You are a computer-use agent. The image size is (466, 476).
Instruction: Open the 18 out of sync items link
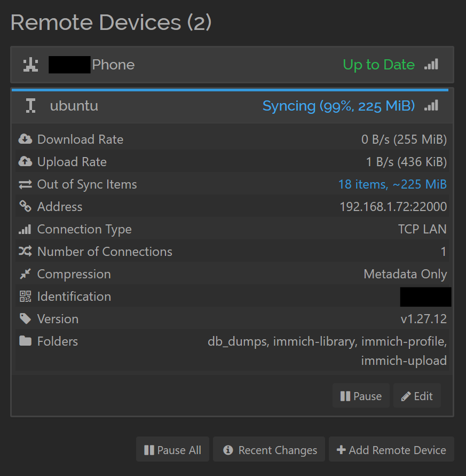click(x=392, y=184)
